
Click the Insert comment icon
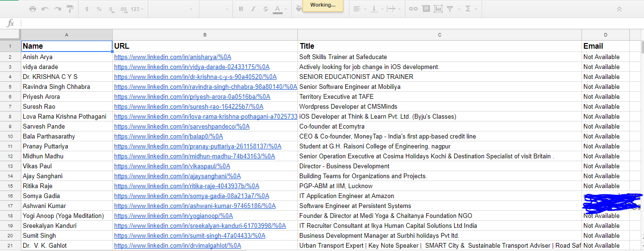(x=426, y=9)
